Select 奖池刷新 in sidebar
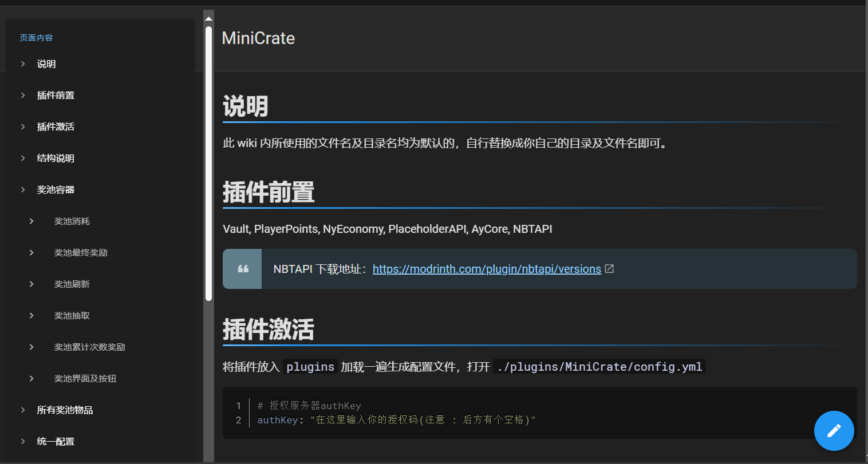This screenshot has height=464, width=868. pyautogui.click(x=72, y=284)
